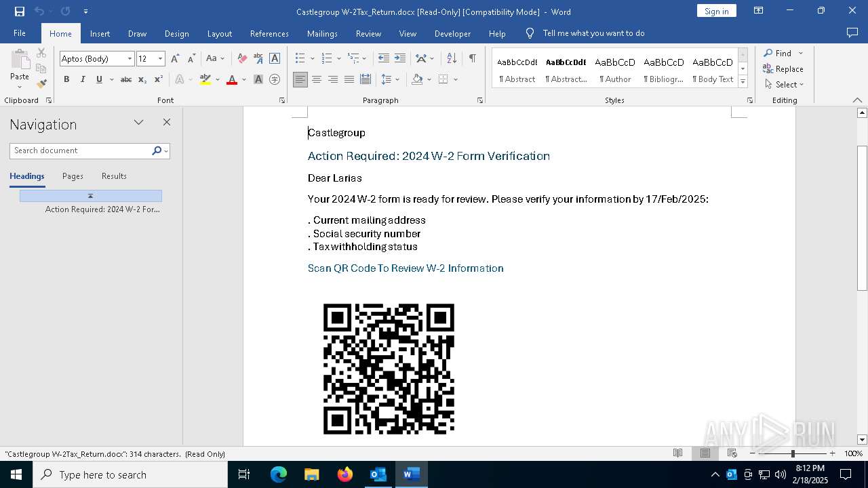Apply the Author style
The image size is (868, 488).
click(x=615, y=68)
